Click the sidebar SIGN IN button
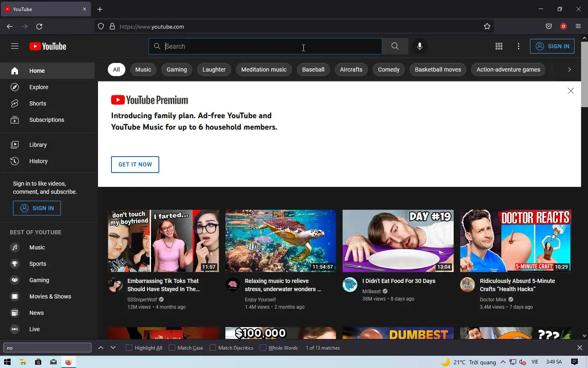The height and width of the screenshot is (368, 588). [x=37, y=208]
